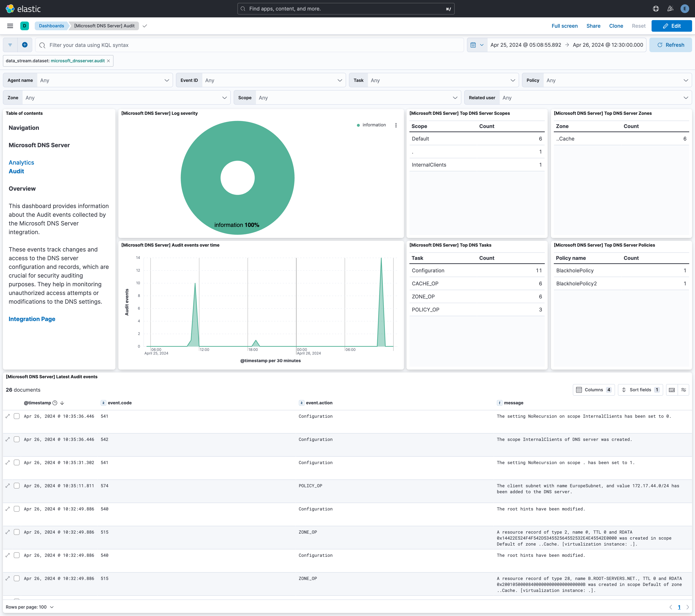Viewport: 695px width, 616px height.
Task: Remove the microsoft_dnsserver.audit filter pill
Action: (108, 60)
